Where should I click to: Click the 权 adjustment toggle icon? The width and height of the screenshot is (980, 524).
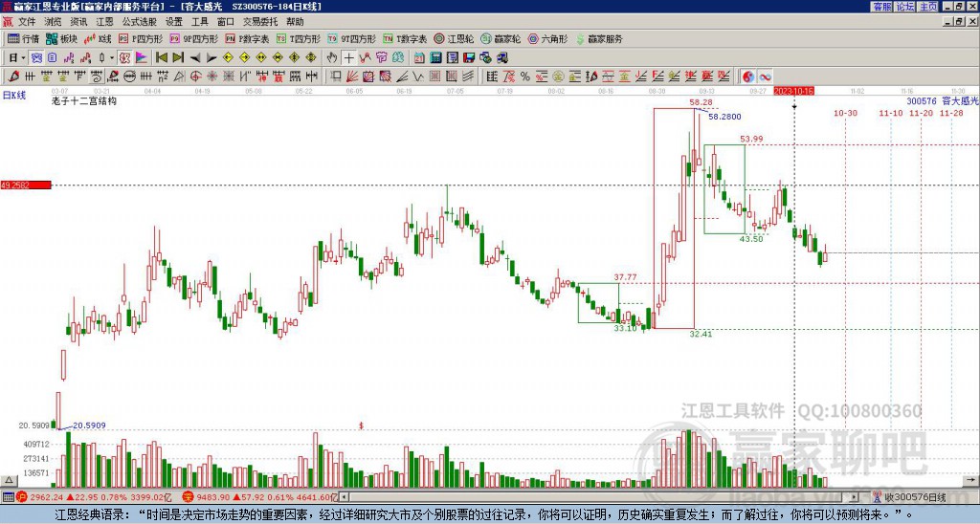click(124, 57)
